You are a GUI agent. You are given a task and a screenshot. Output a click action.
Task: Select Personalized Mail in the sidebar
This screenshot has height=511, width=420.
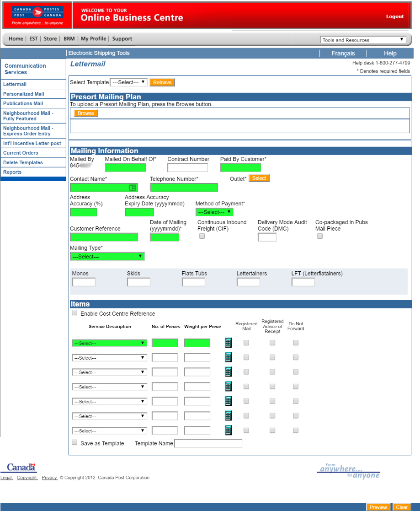33,94
